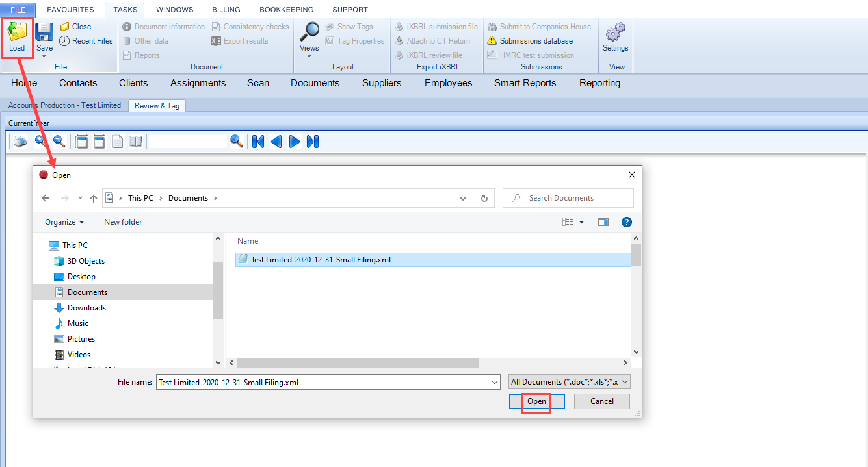Go to next page arrow
Image resolution: width=868 pixels, height=467 pixels.
[x=295, y=142]
